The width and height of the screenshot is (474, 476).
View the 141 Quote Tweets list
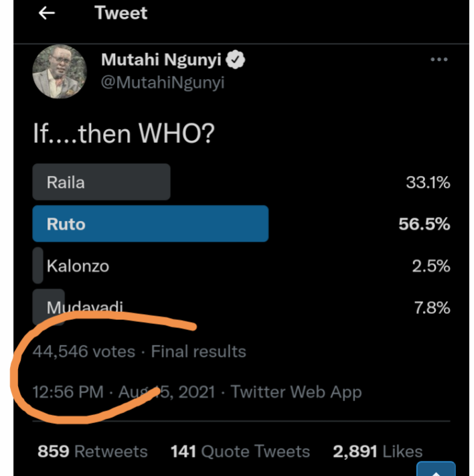coord(240,451)
